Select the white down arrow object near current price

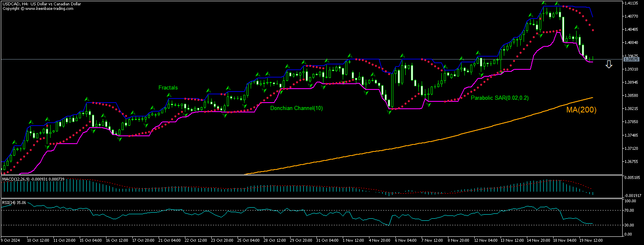[x=609, y=64]
